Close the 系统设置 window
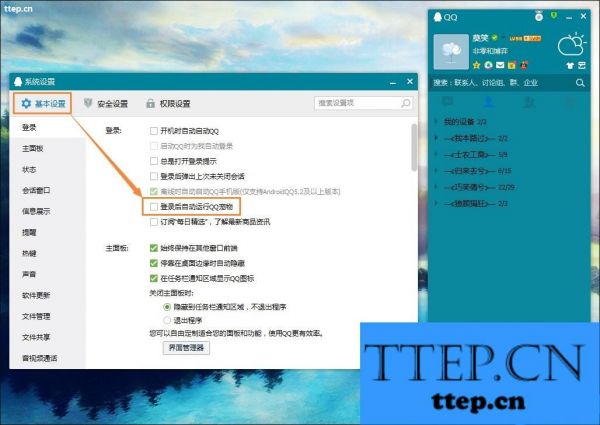 [410, 81]
